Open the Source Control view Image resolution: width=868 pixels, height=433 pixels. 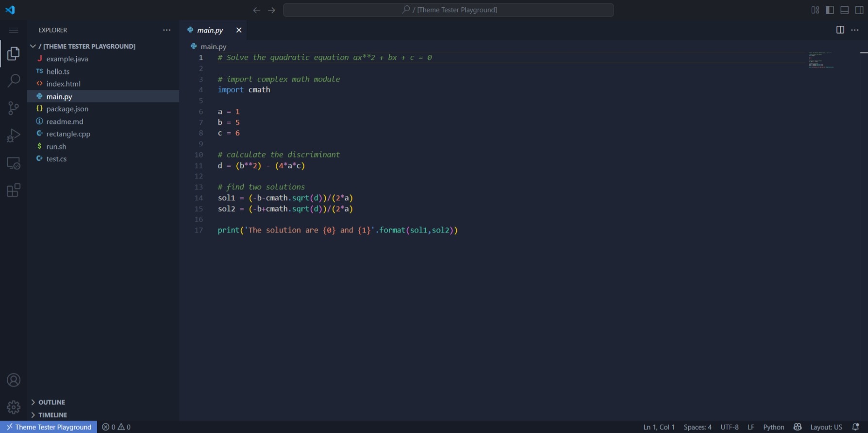click(14, 108)
